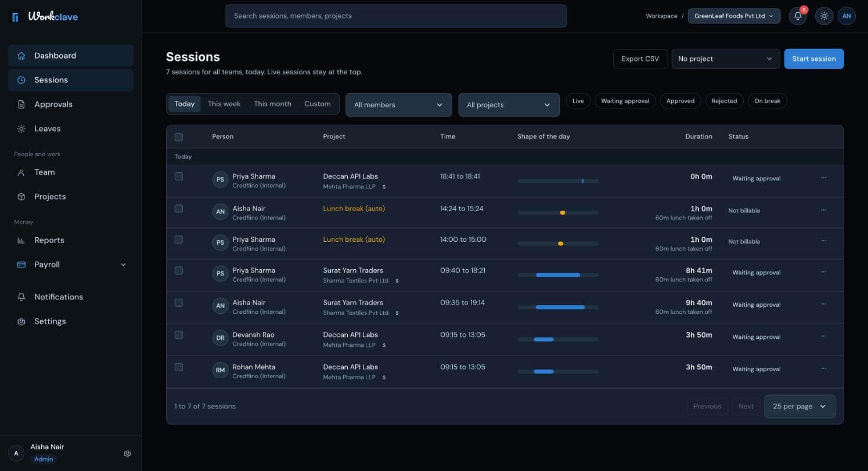Select the Custom date range tab
Image resolution: width=868 pixels, height=471 pixels.
point(318,104)
